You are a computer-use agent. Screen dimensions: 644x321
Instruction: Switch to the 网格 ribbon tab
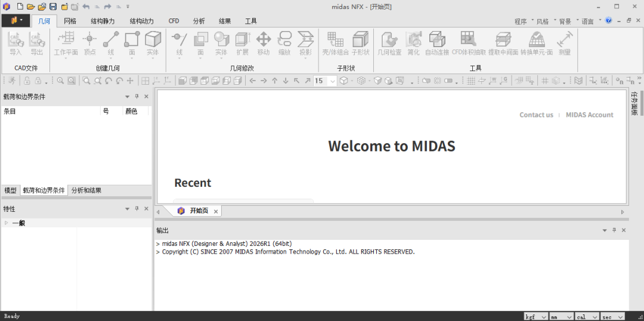(70, 21)
